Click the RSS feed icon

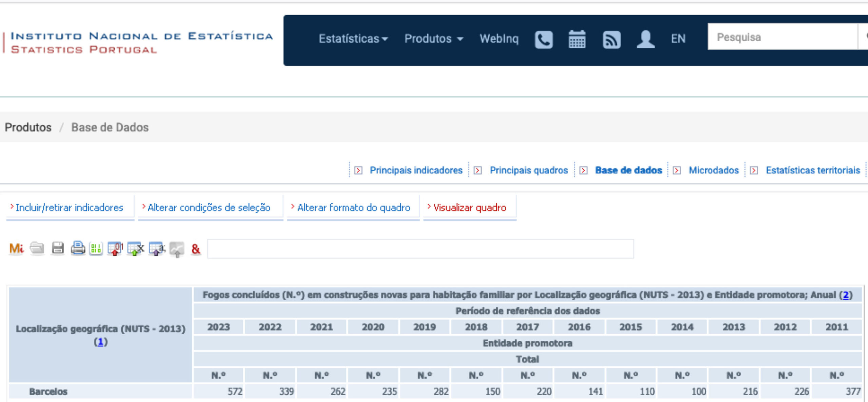[x=611, y=40]
